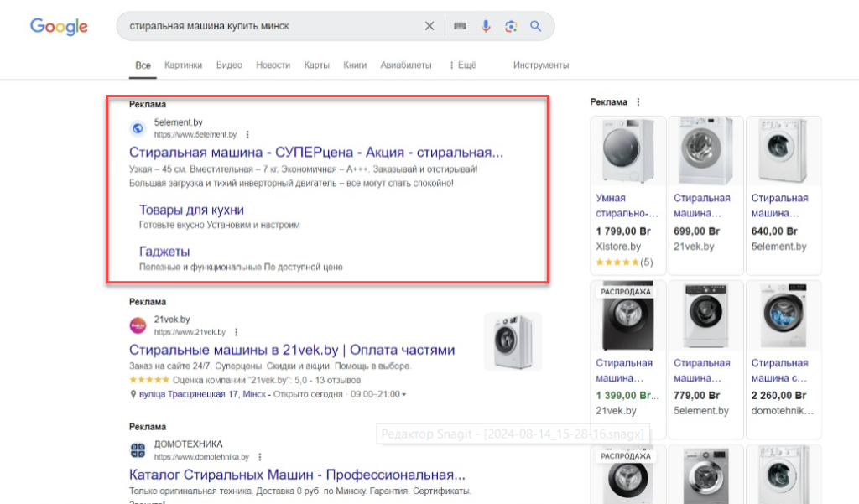Open the Инструменты search tools
The width and height of the screenshot is (859, 504).
pos(541,65)
